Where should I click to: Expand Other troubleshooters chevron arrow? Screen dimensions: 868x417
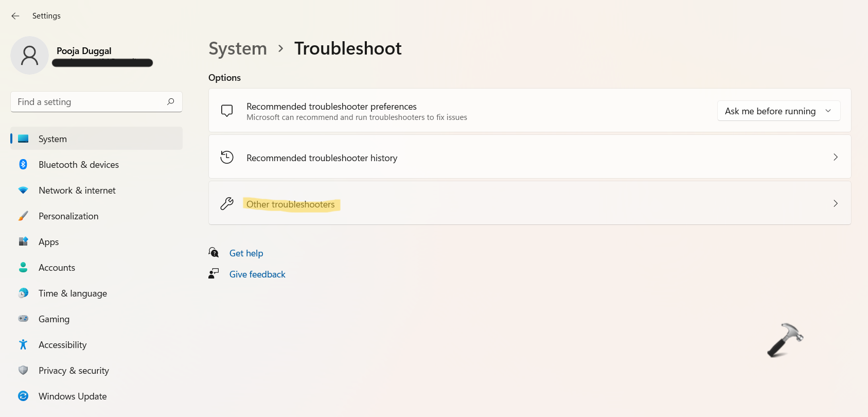[x=835, y=203]
